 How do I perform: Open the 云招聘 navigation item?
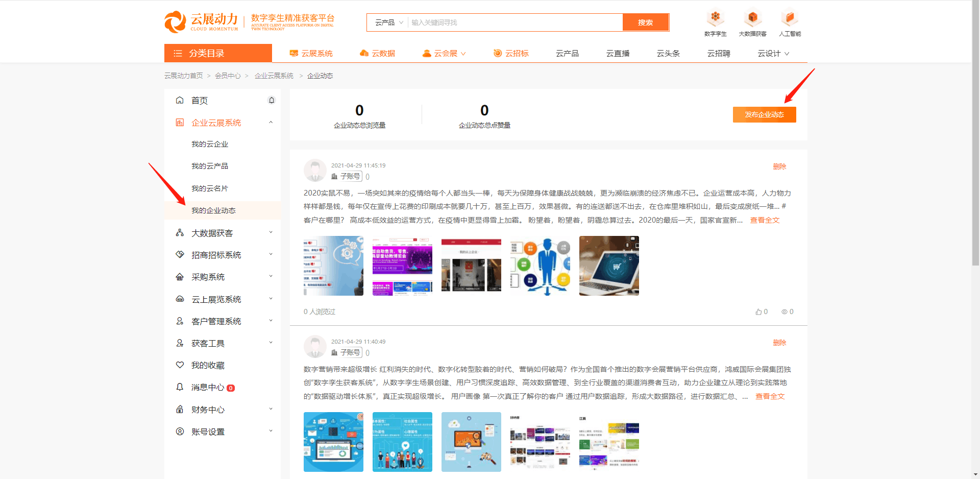click(x=719, y=53)
